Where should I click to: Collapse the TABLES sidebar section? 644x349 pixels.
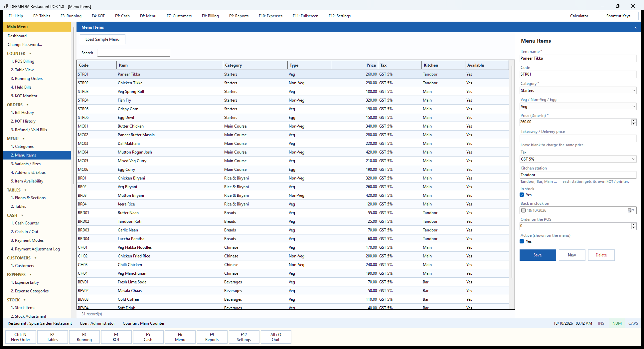26,190
